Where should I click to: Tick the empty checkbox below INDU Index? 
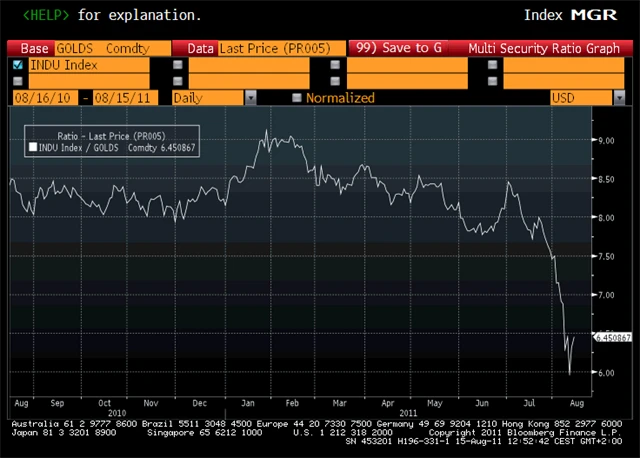(19, 81)
